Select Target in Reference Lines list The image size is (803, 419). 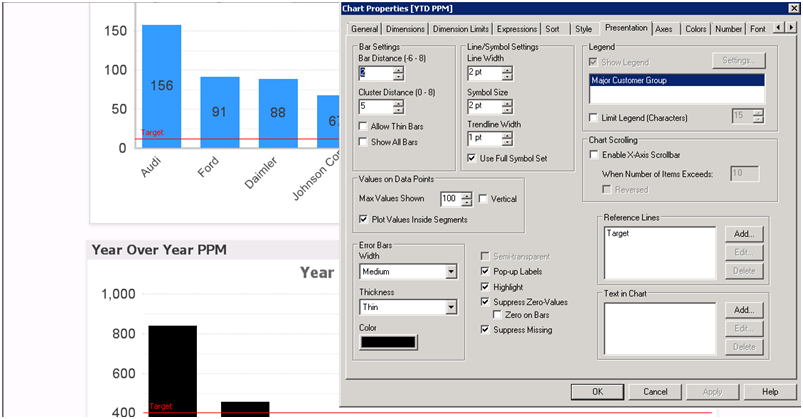tap(618, 233)
